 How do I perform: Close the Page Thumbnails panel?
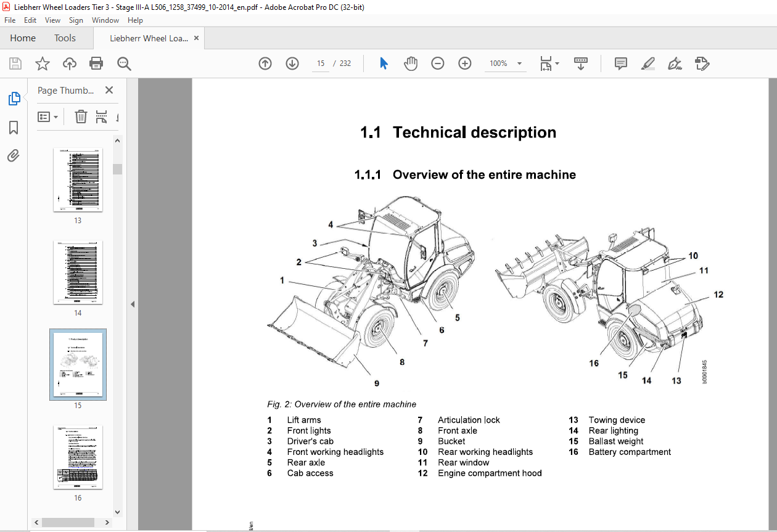109,90
